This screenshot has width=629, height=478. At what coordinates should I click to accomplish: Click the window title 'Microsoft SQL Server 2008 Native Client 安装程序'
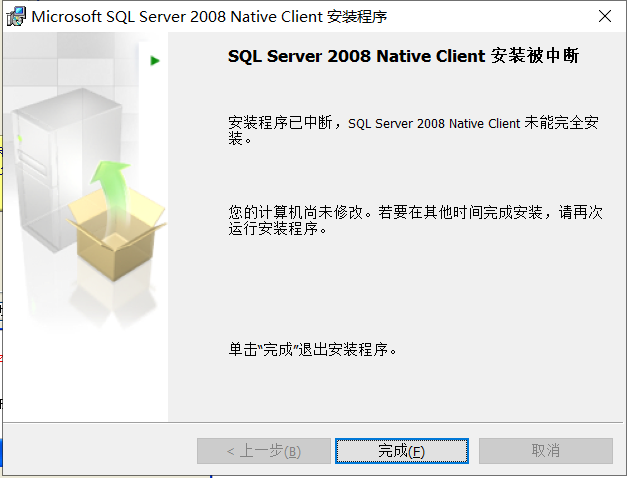click(x=209, y=17)
